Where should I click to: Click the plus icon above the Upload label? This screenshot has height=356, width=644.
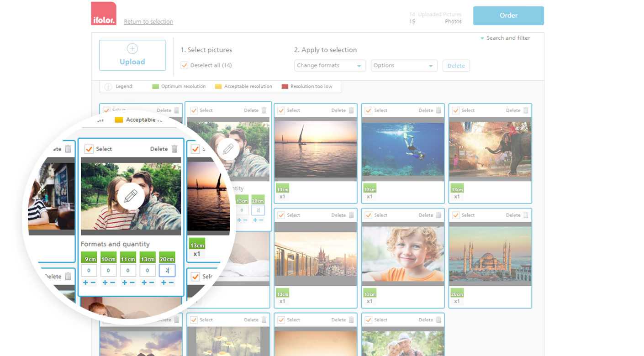[x=132, y=49]
